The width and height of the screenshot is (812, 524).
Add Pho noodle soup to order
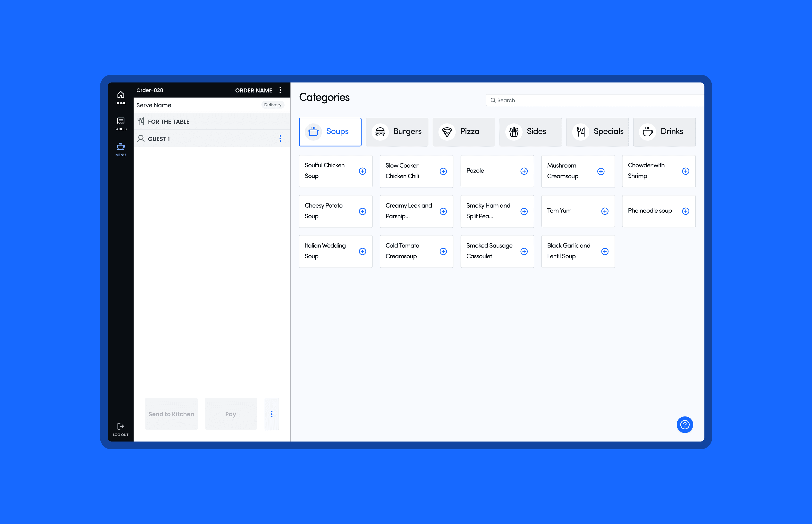[x=686, y=211]
